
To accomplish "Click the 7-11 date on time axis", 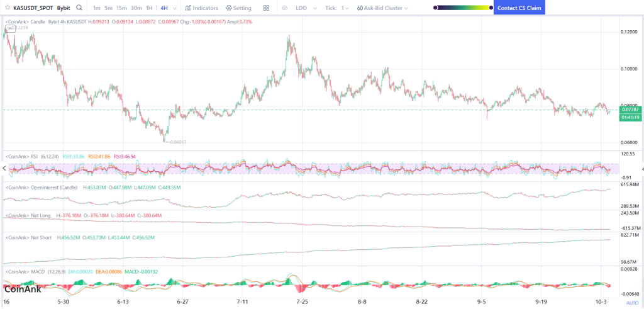I will point(243,301).
